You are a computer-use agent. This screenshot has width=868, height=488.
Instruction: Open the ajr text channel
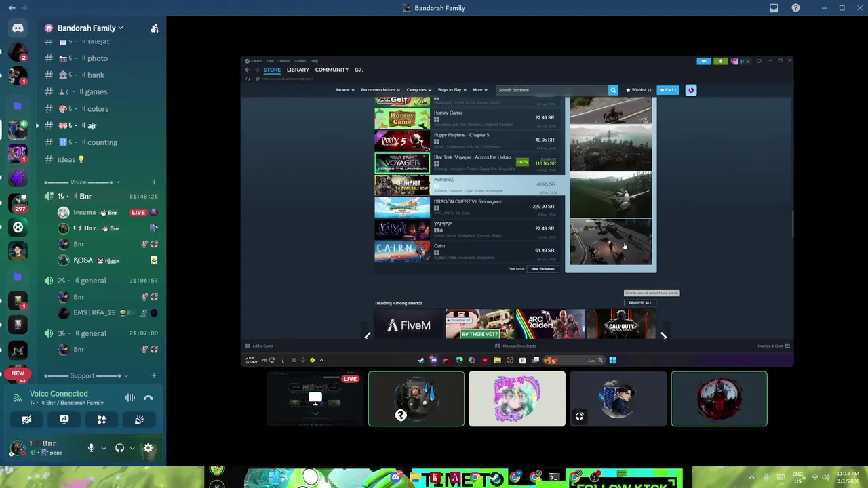pos(102,125)
